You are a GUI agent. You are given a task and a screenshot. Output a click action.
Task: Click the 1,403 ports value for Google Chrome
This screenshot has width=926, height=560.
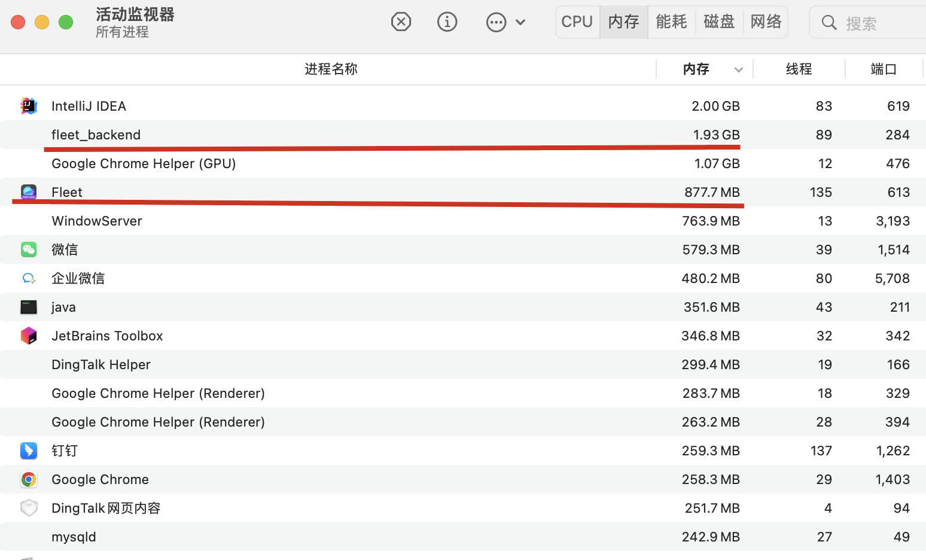(893, 479)
